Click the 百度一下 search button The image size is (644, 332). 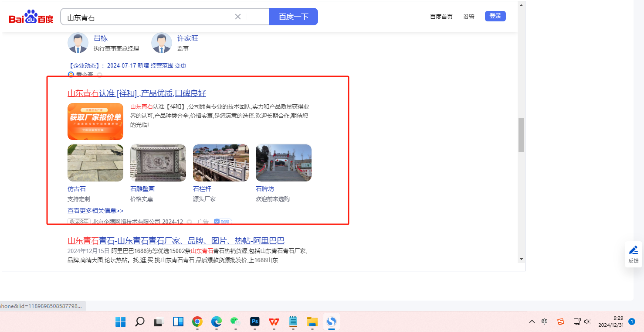pyautogui.click(x=294, y=17)
